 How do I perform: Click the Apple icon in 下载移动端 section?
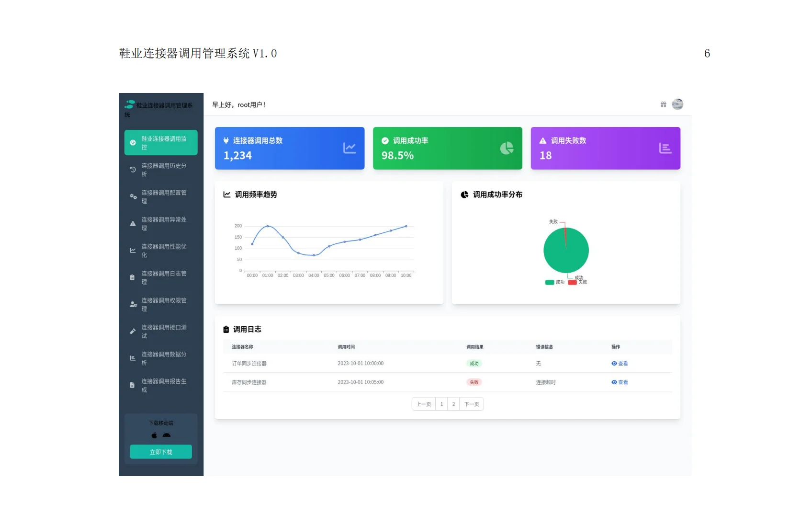click(x=154, y=435)
